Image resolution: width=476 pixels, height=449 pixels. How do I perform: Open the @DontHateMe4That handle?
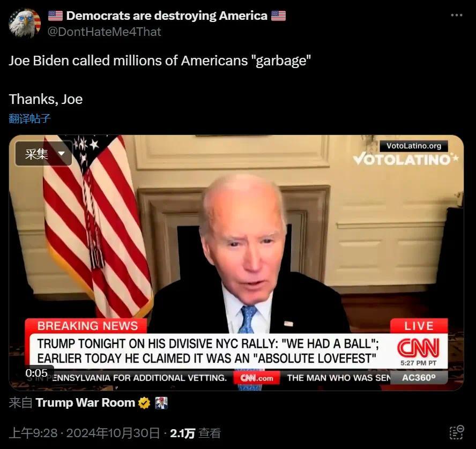pyautogui.click(x=104, y=32)
